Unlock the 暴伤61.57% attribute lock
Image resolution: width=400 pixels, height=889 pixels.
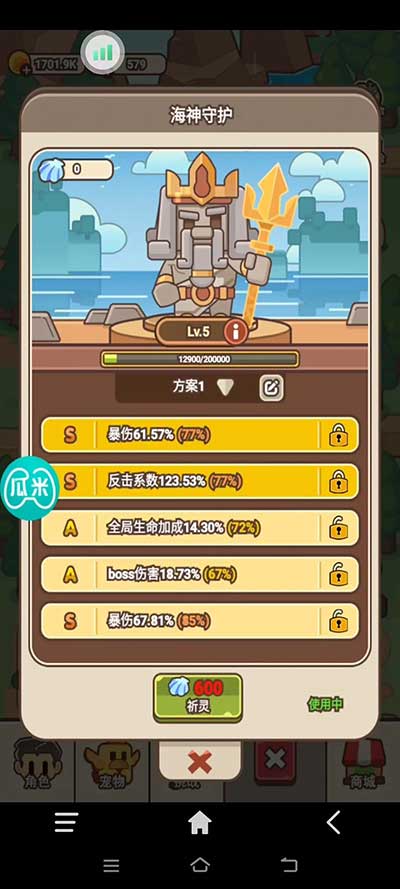point(339,435)
